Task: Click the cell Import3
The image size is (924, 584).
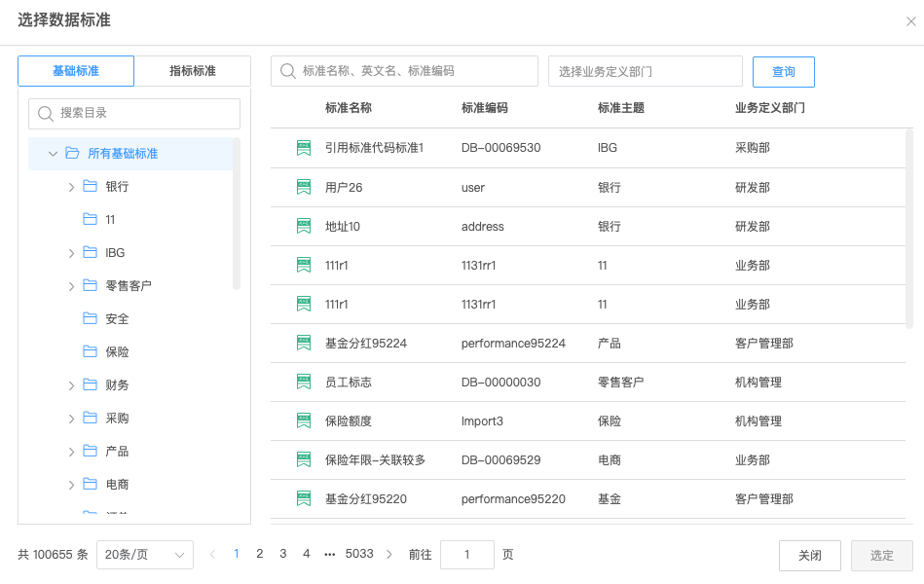Action: point(482,421)
